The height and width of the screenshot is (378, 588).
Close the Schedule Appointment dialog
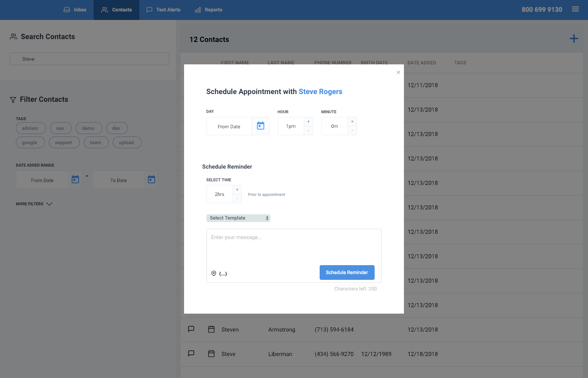click(x=398, y=72)
